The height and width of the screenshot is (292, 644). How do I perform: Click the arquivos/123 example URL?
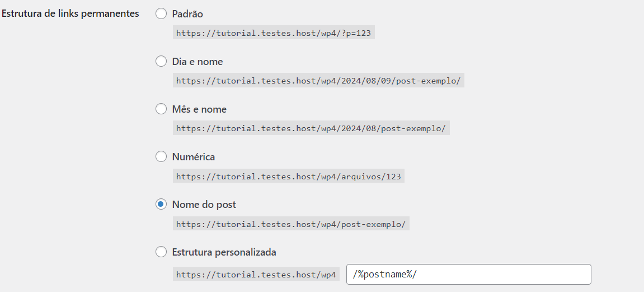[x=289, y=177]
